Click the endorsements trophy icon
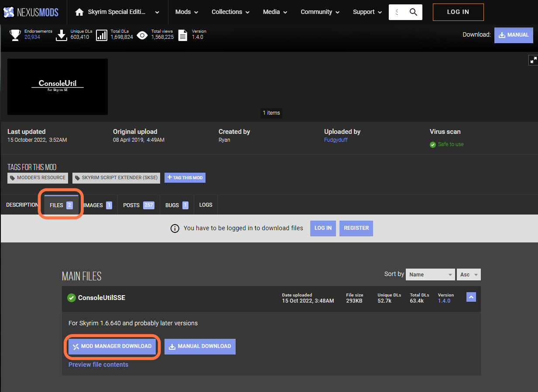Screen dimensions: 538x392 click(15, 35)
